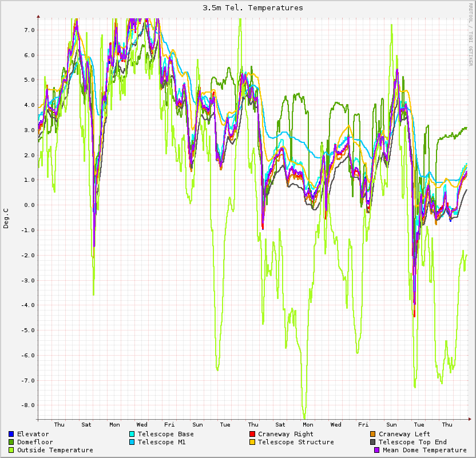The width and height of the screenshot is (476, 458).
Task: Click the blue Elevator legend swatch
Action: (x=11, y=434)
